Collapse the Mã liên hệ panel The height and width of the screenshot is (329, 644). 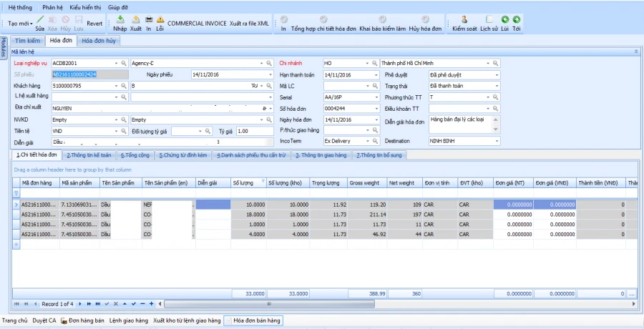tap(636, 51)
